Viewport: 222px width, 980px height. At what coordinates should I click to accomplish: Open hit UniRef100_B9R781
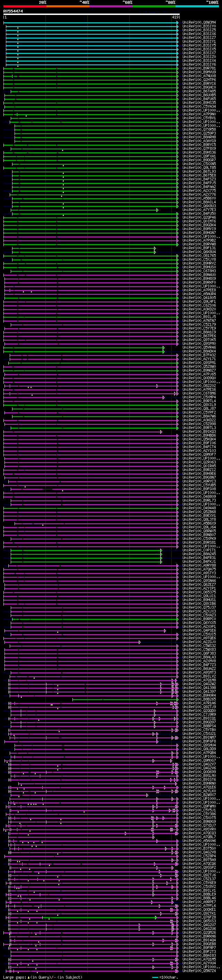(199, 68)
